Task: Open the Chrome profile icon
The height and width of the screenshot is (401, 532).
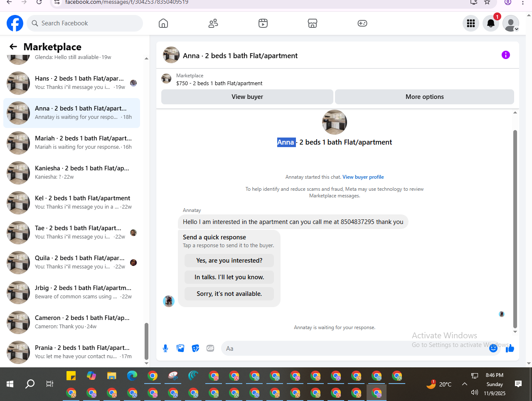Action: (508, 2)
